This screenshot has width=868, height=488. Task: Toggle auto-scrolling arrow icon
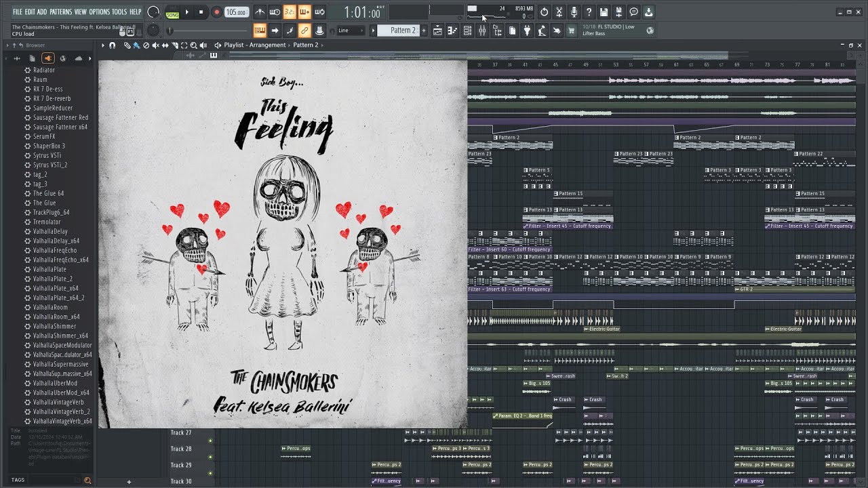tap(275, 30)
